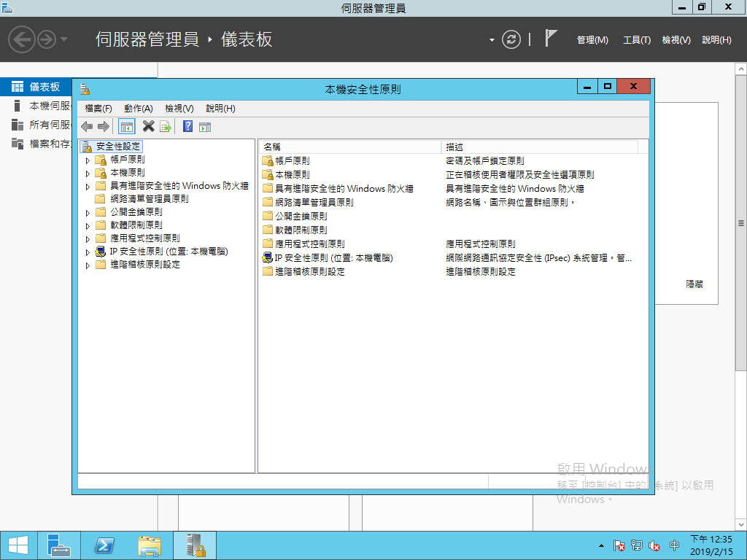Sort by the 名稱 column header

(350, 147)
